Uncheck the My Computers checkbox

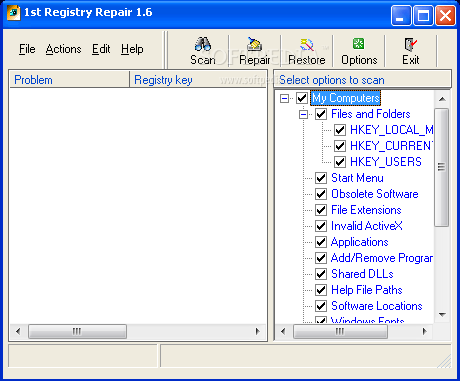click(x=302, y=98)
